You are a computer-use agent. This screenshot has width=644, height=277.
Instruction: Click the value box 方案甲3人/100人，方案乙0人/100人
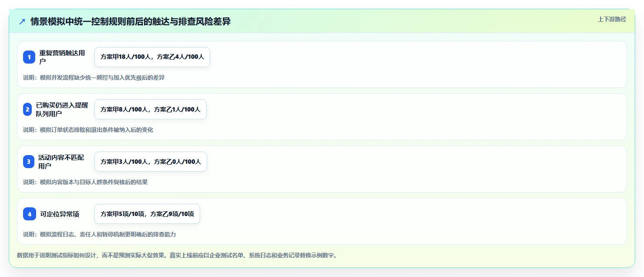click(151, 162)
